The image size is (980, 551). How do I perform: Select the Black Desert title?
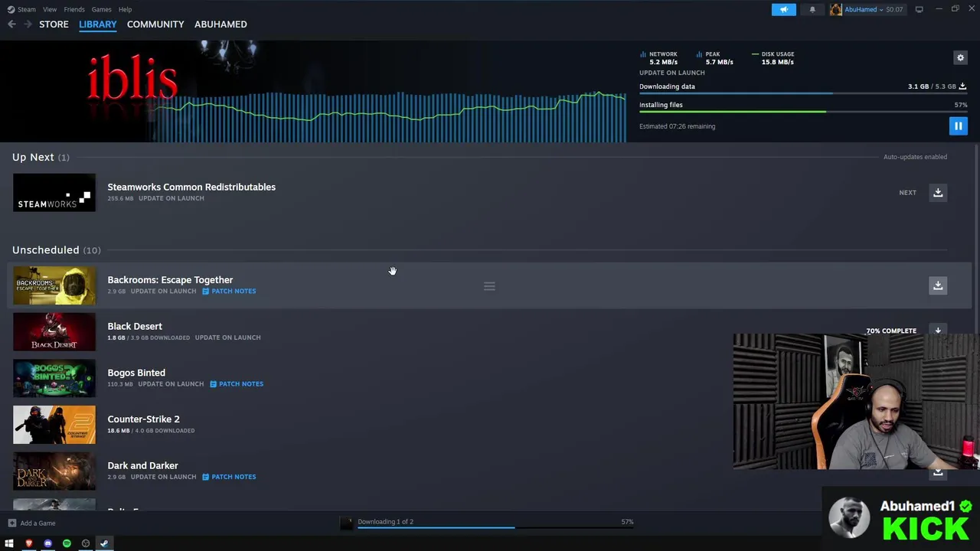click(135, 326)
